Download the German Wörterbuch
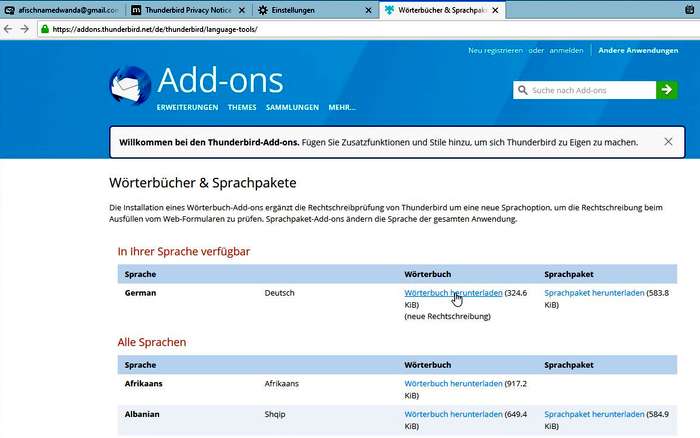This screenshot has width=700, height=438. tap(452, 293)
